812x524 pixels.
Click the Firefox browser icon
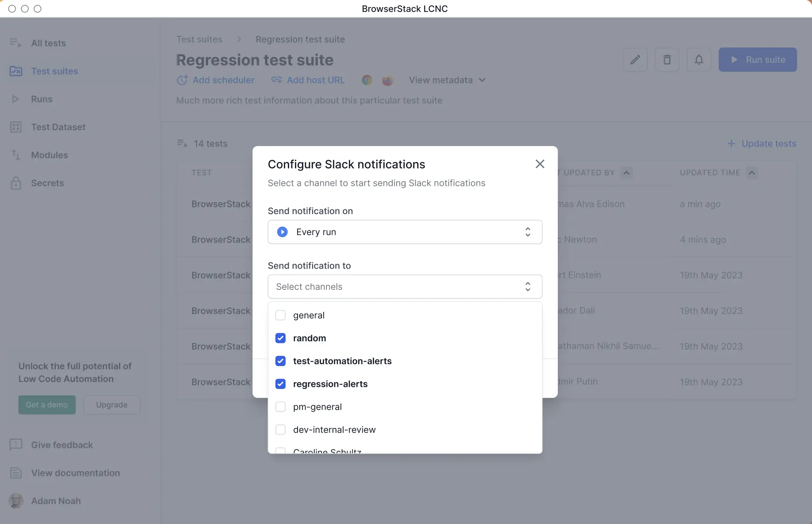click(387, 80)
